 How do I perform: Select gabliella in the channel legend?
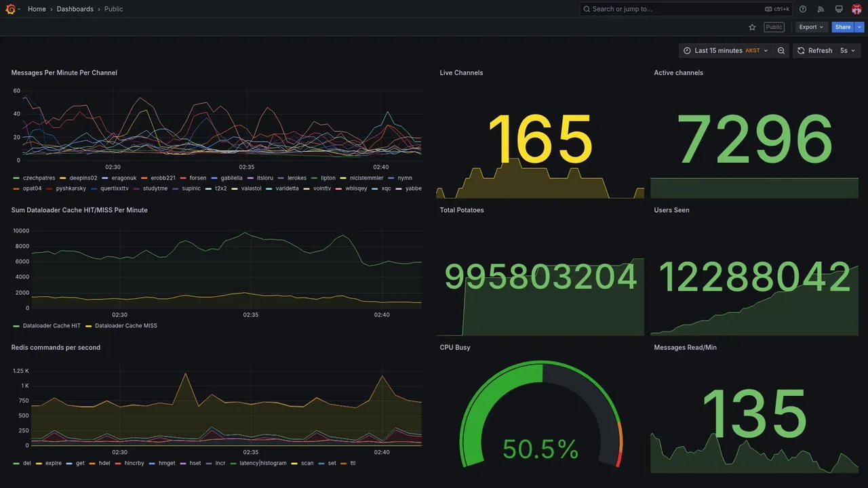(x=231, y=178)
